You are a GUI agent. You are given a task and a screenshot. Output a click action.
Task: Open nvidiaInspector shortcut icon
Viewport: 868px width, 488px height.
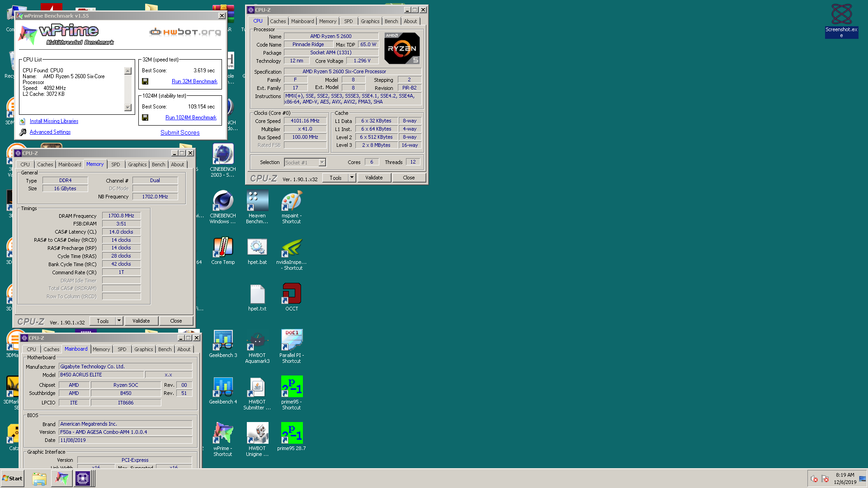point(292,254)
